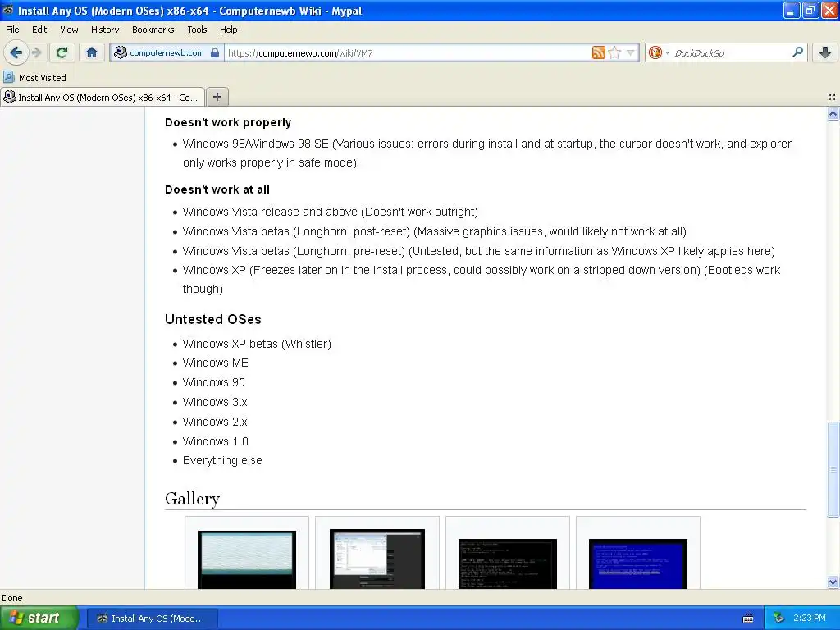Image resolution: width=840 pixels, height=630 pixels.
Task: Open the Most Visited bookmarks folder
Action: pos(34,78)
